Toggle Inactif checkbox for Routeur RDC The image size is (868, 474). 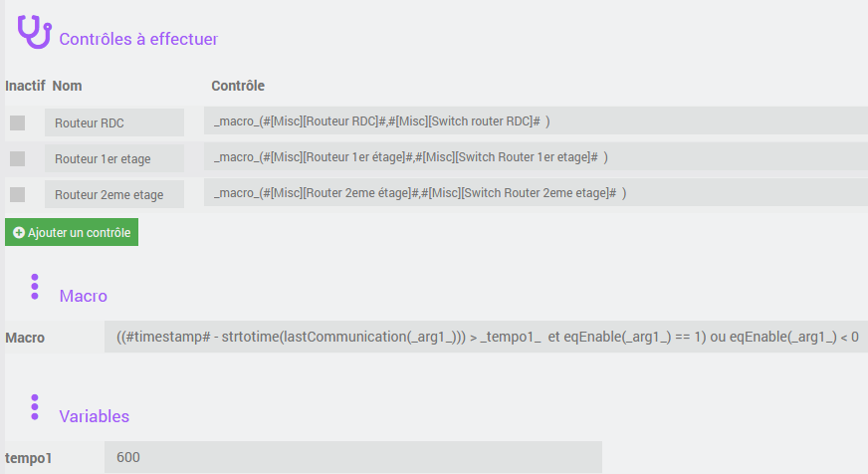17,122
